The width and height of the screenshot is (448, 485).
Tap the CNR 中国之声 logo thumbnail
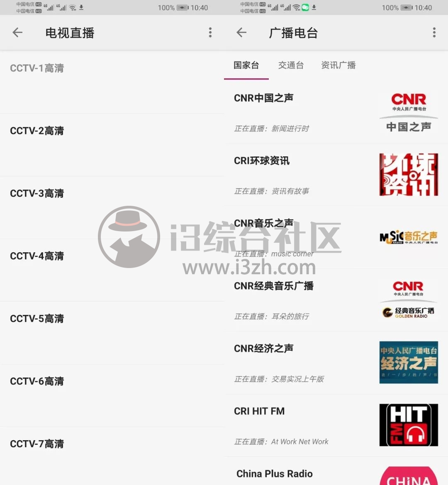pos(409,112)
